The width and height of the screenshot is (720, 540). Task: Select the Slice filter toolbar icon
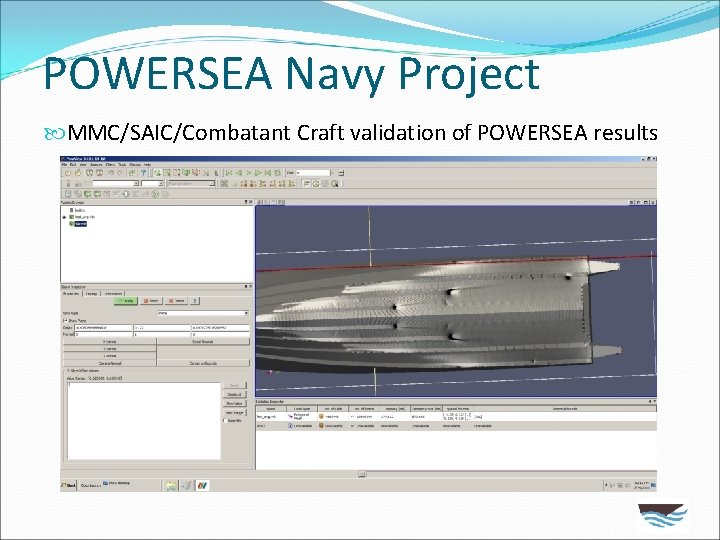point(97,194)
